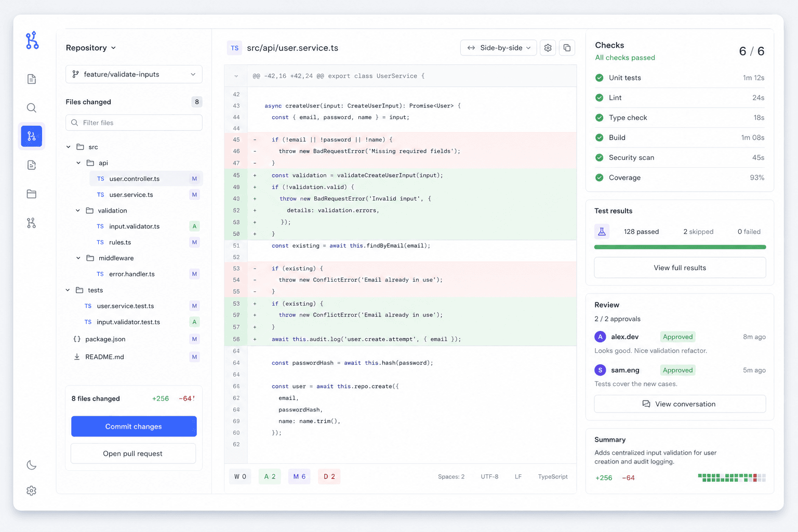798x532 pixels.
Task: Copy file contents icon button
Action: tap(567, 48)
